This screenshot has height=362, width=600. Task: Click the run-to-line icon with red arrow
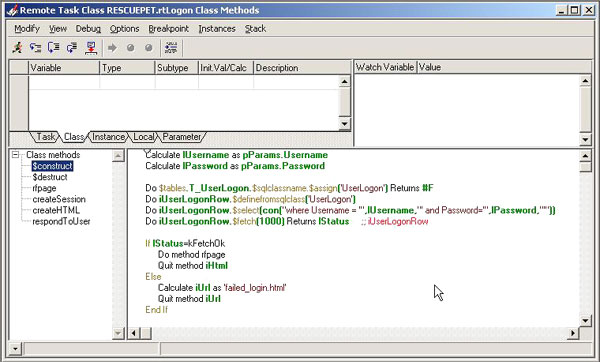(91, 47)
